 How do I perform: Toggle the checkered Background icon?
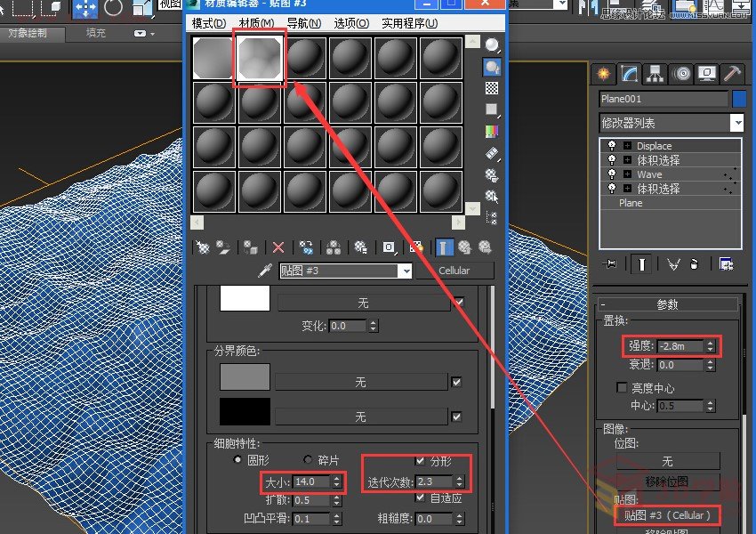click(x=492, y=88)
